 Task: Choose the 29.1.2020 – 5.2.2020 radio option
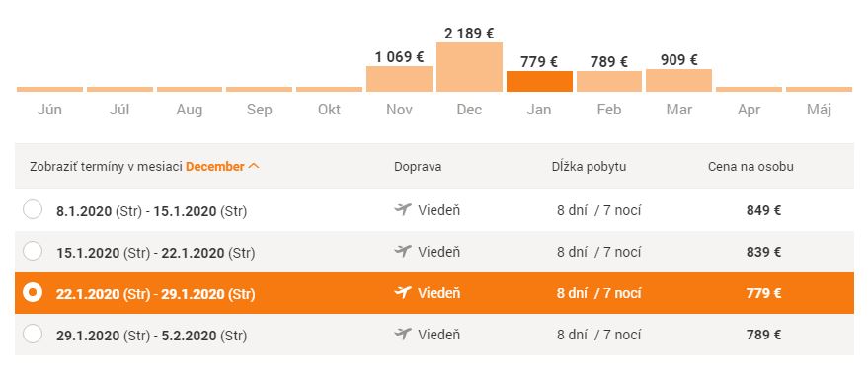coord(33,334)
